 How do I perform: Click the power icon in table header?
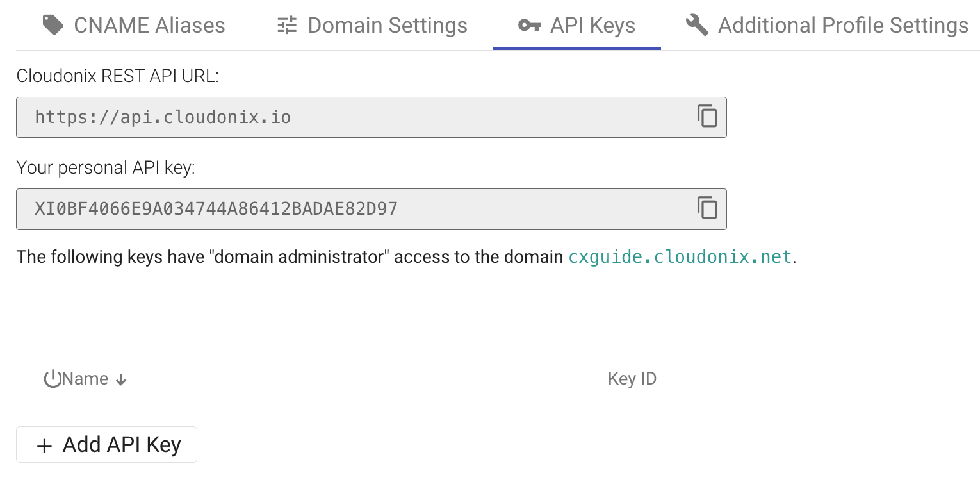click(x=52, y=379)
